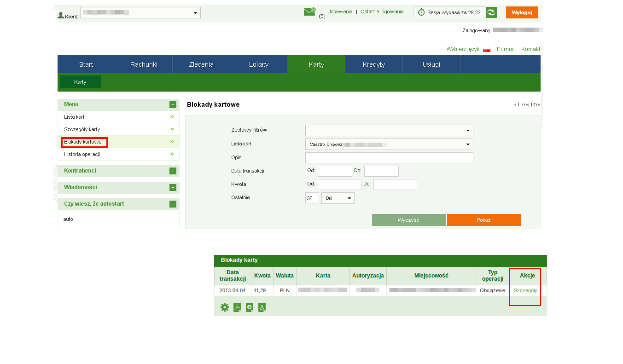Screen dimensions: 623x364
Task: Open the Klient selection dropdown
Action: pos(140,12)
